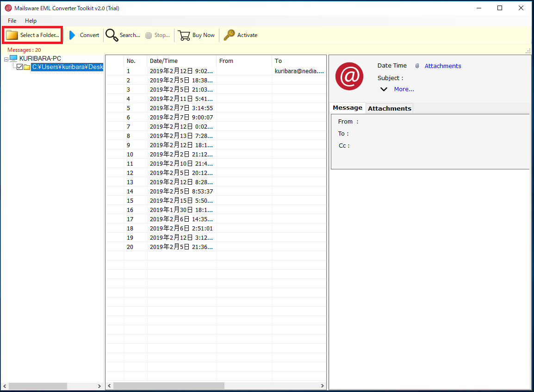Click the Convert play arrow icon
Screen dimensions: 534x392
click(72, 35)
